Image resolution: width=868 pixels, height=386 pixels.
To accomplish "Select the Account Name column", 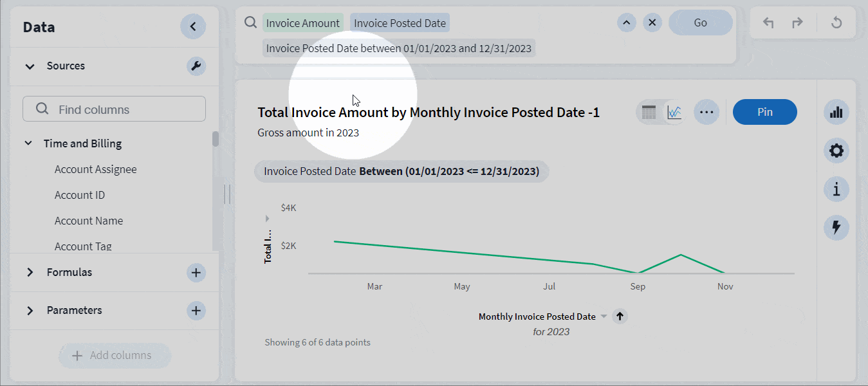I will (89, 221).
